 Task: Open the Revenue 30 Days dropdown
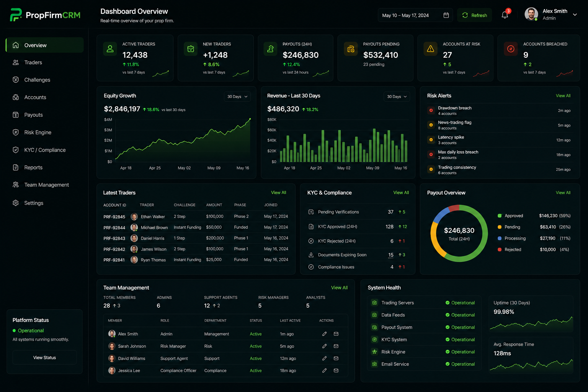(397, 96)
